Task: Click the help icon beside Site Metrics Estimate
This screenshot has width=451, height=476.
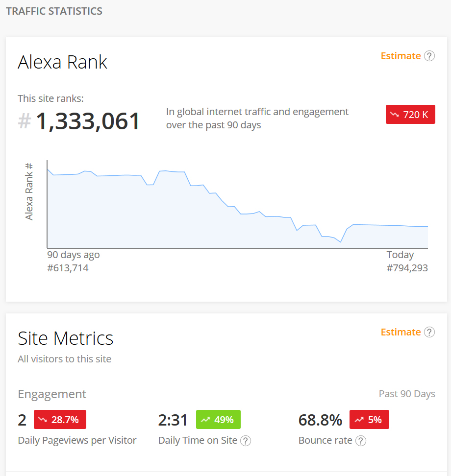Action: point(429,332)
